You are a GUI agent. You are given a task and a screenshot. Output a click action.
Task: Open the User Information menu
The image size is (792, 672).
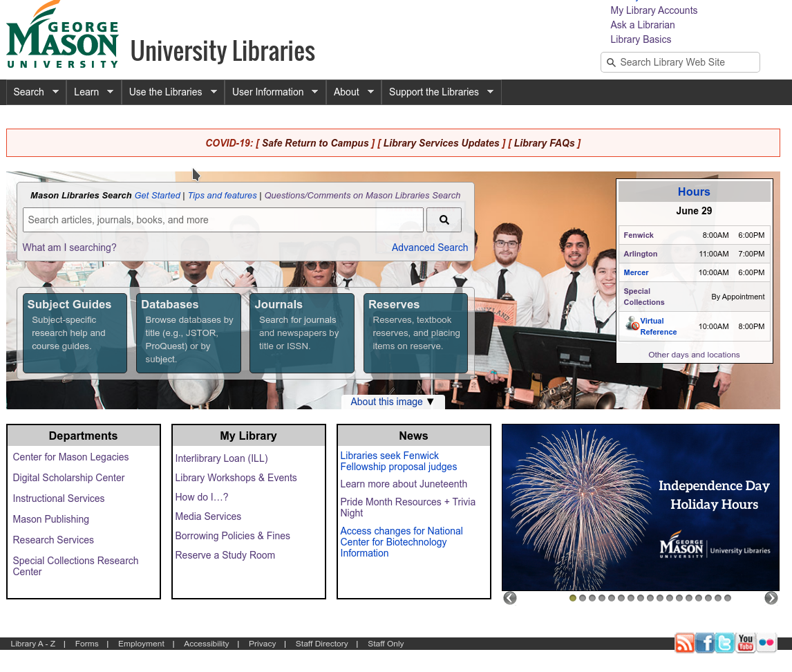coord(275,92)
